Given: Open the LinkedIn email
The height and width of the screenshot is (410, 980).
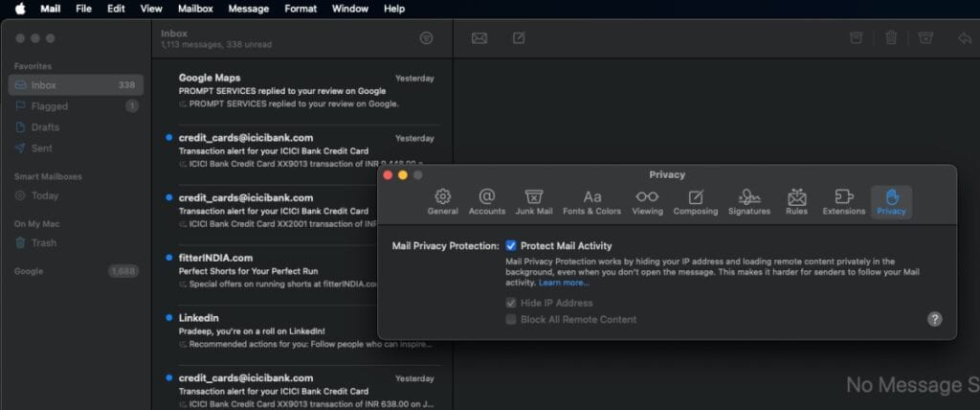Looking at the screenshot, I should click(301, 330).
